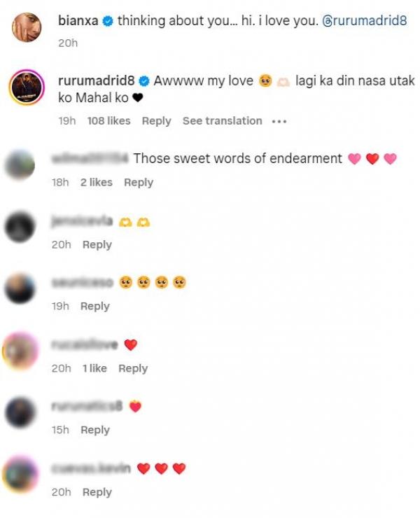Open rurumadrid8's profile avatar with story ring

[x=27, y=87]
